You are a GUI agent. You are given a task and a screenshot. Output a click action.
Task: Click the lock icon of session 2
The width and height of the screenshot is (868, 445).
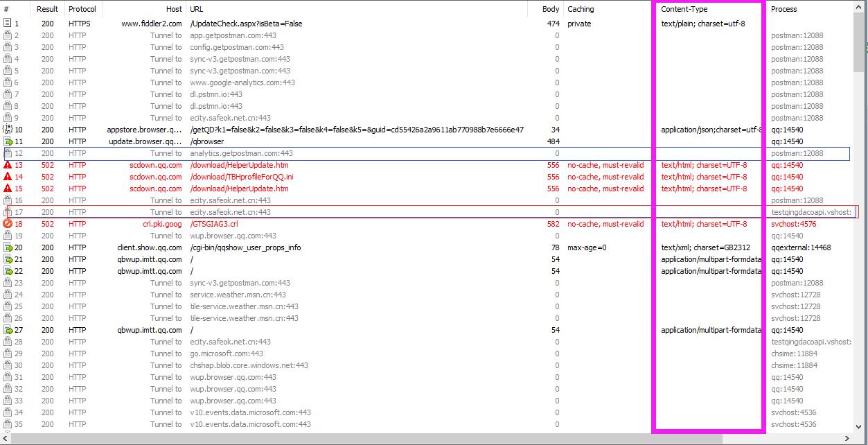[x=8, y=35]
